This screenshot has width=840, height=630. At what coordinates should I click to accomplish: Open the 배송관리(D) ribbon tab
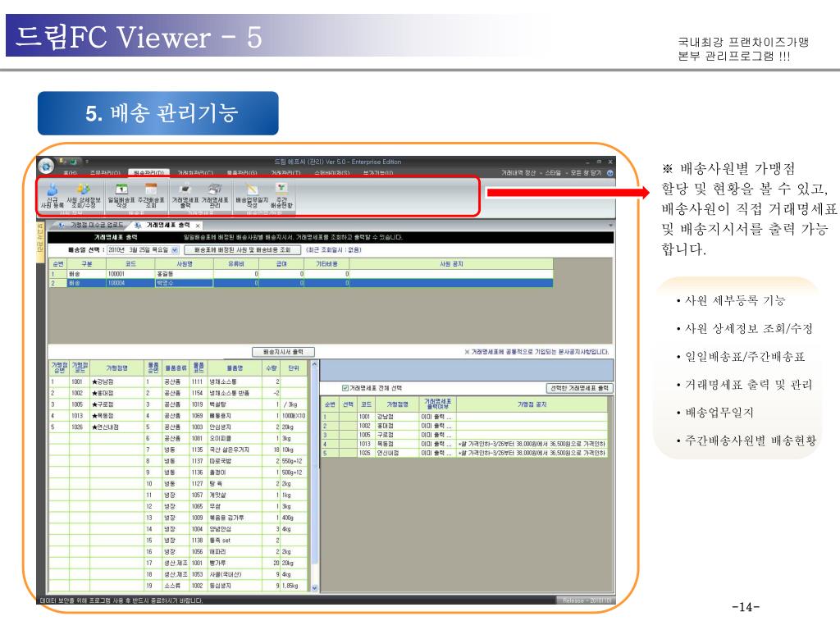(148, 172)
